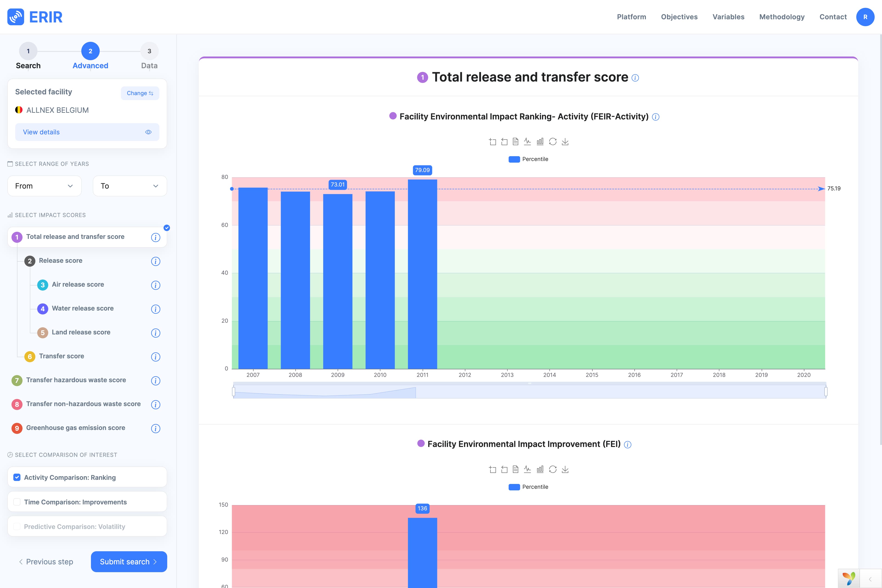Open data view of FEI chart
This screenshot has width=882, height=588.
516,469
